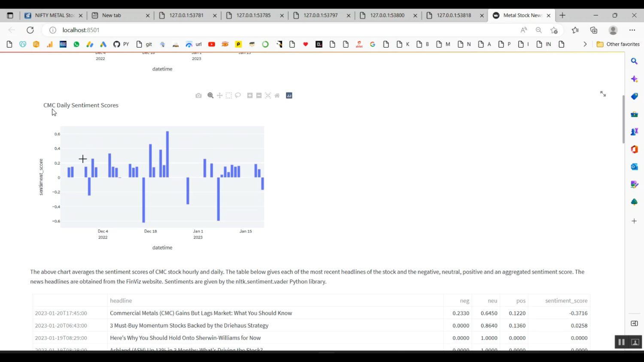Screen dimensions: 644x362
Task: Open the browser profile menu
Action: pos(613,30)
